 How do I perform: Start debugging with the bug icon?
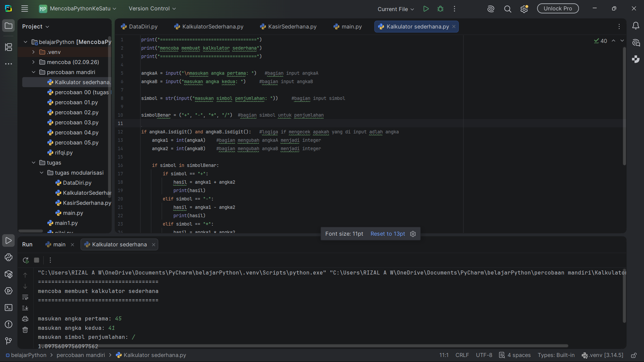tap(440, 9)
